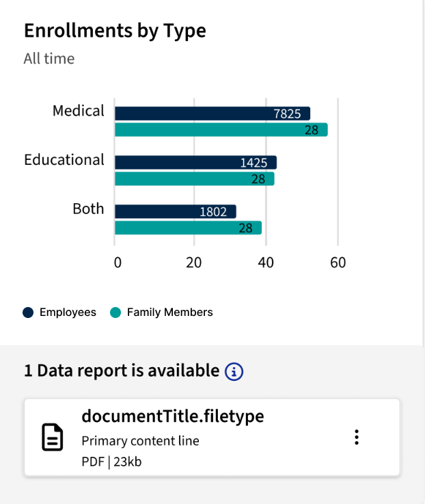Click the document file icon
The width and height of the screenshot is (425, 504).
click(53, 438)
